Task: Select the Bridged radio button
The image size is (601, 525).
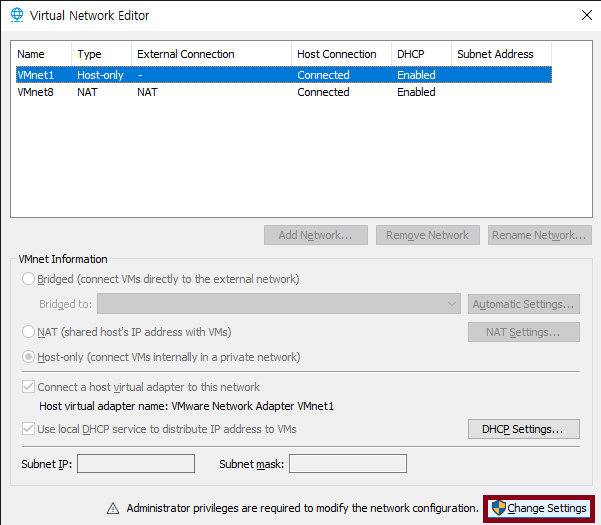Action: (x=28, y=279)
